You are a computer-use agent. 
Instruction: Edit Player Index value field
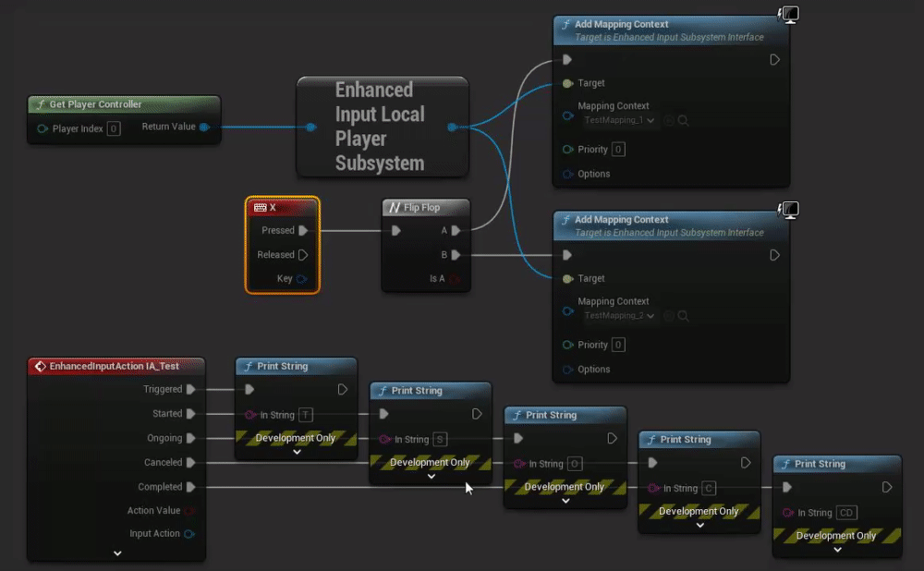tap(114, 128)
